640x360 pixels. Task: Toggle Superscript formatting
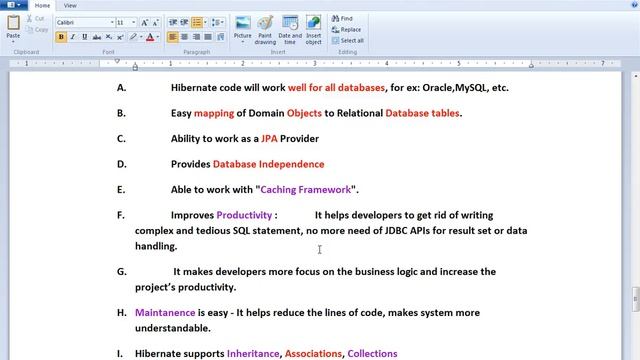pos(120,37)
